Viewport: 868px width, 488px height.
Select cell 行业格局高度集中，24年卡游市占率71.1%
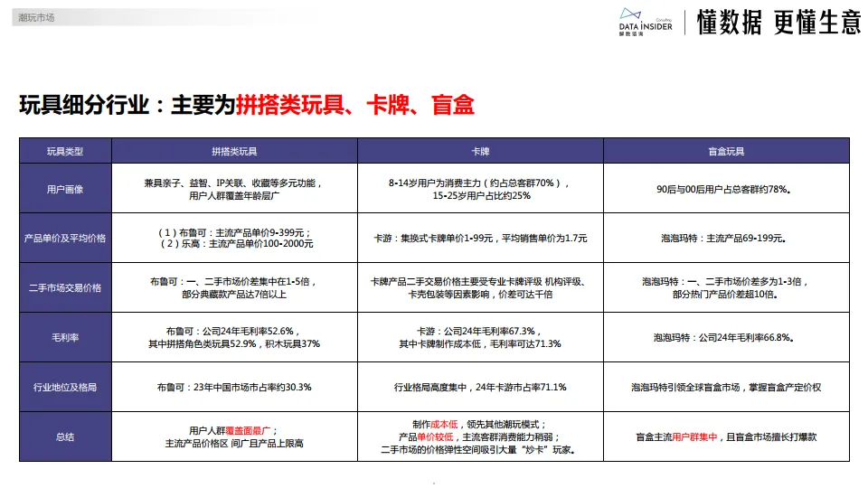[480, 388]
